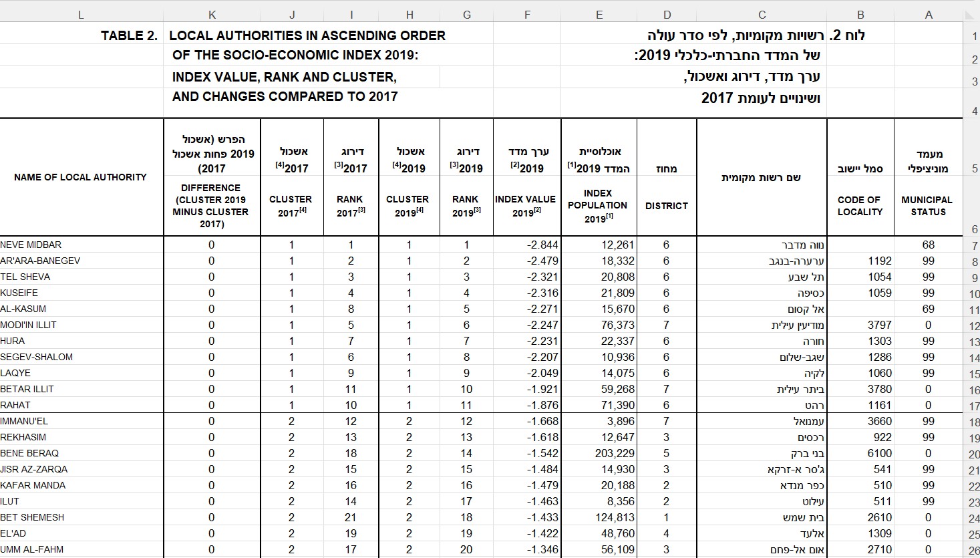Select column header C

pos(762,15)
